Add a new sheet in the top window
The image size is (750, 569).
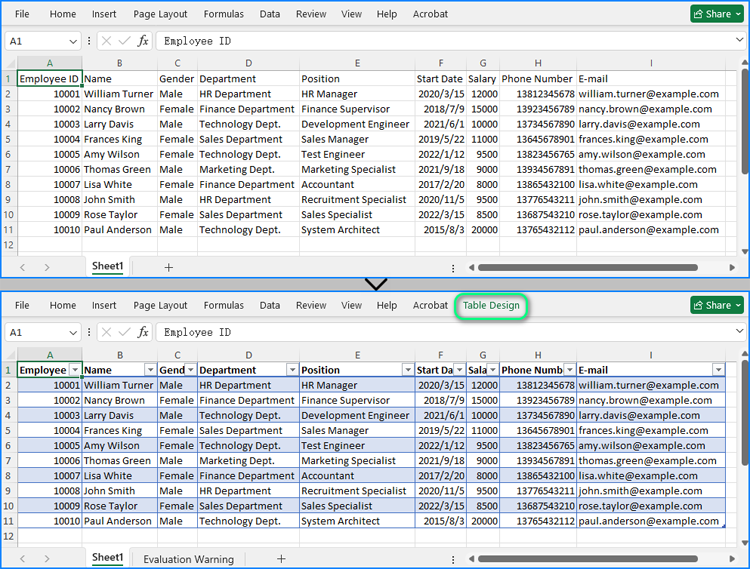click(x=168, y=267)
